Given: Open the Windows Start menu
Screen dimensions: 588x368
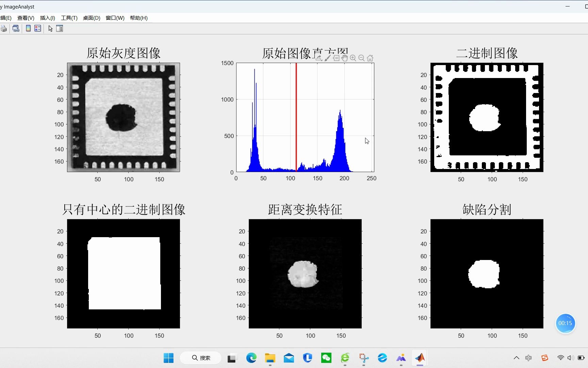Looking at the screenshot, I should click(168, 358).
